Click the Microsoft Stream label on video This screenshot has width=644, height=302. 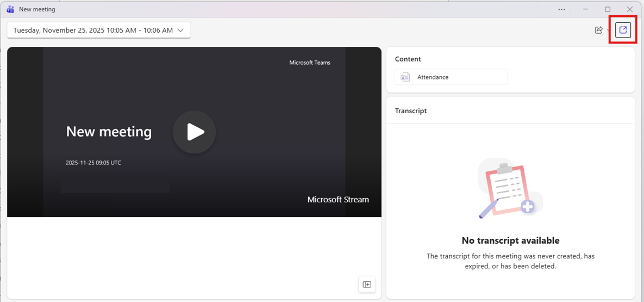(337, 200)
